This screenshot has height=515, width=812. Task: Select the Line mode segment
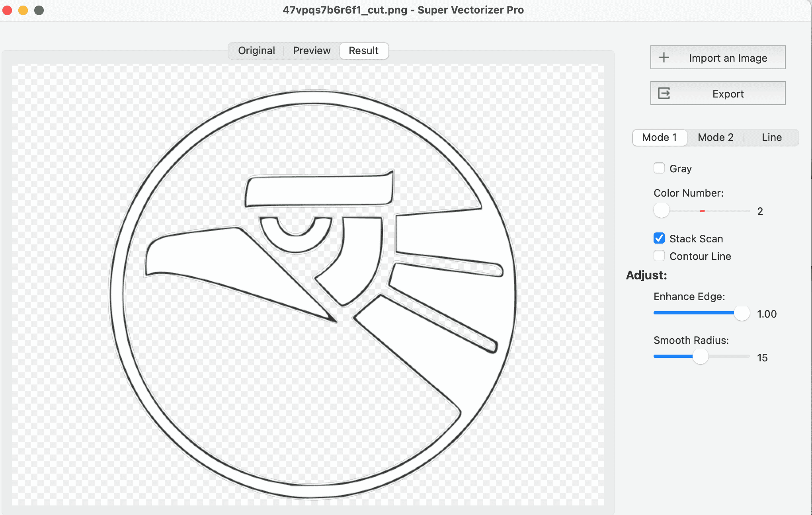click(772, 137)
